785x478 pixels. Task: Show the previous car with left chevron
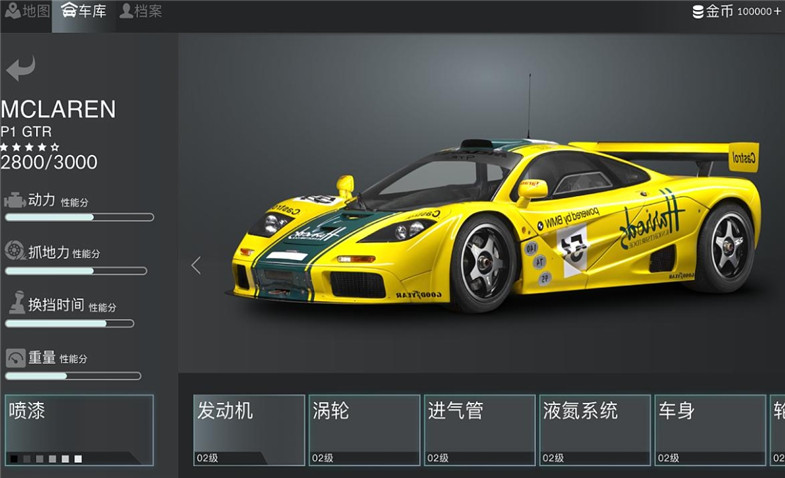click(196, 265)
